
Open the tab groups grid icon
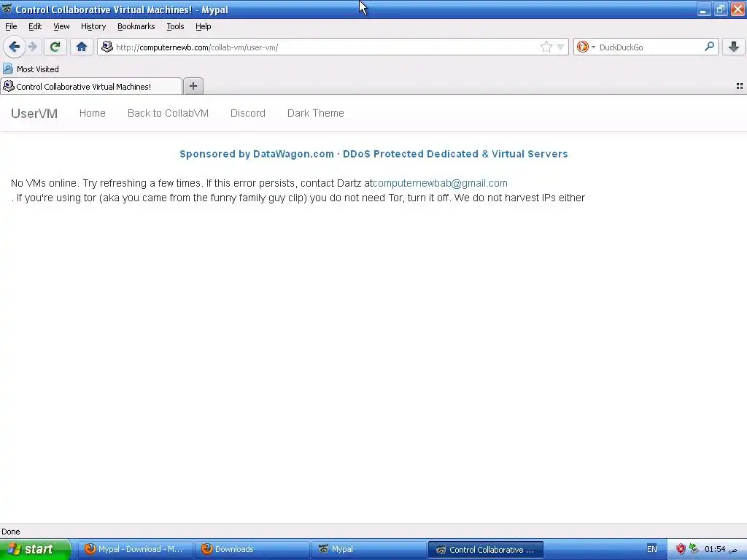740,86
